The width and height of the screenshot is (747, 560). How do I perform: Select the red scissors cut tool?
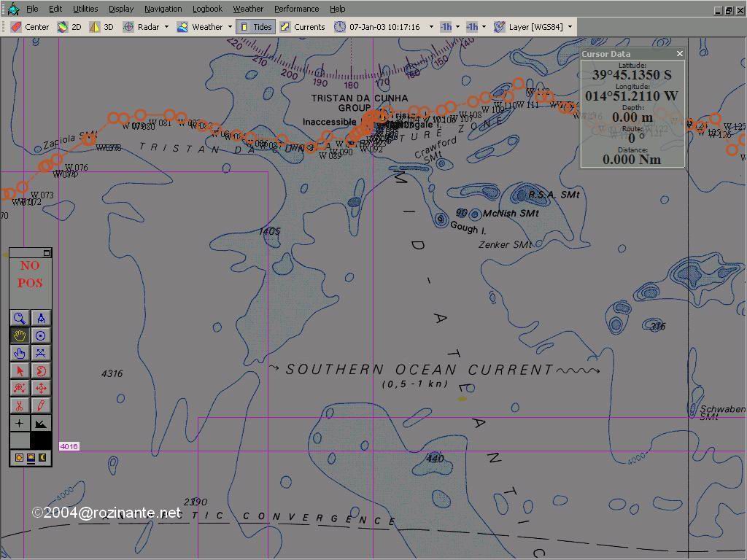(20, 406)
